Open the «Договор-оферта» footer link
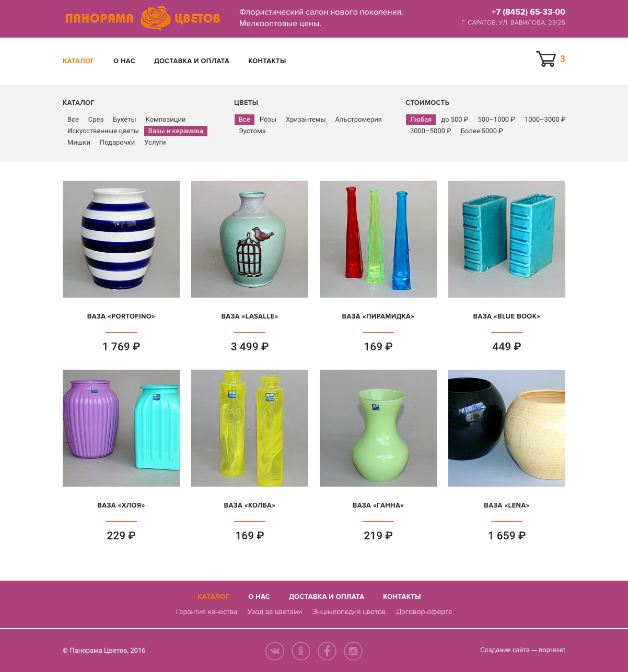 click(x=424, y=612)
